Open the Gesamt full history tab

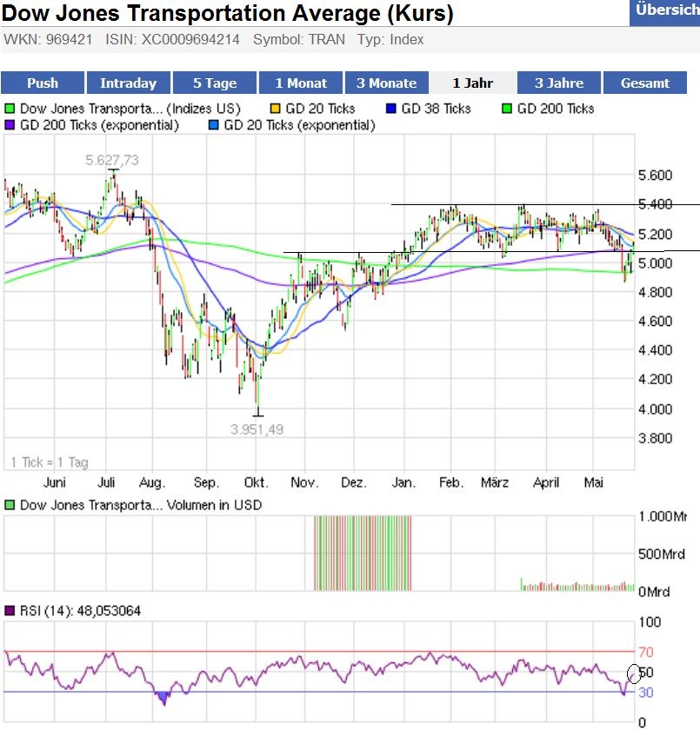[645, 83]
